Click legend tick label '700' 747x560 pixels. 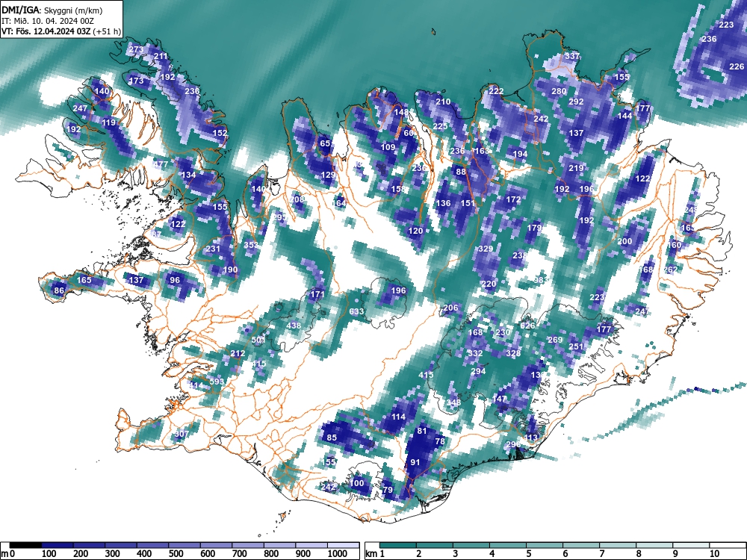[240, 554]
